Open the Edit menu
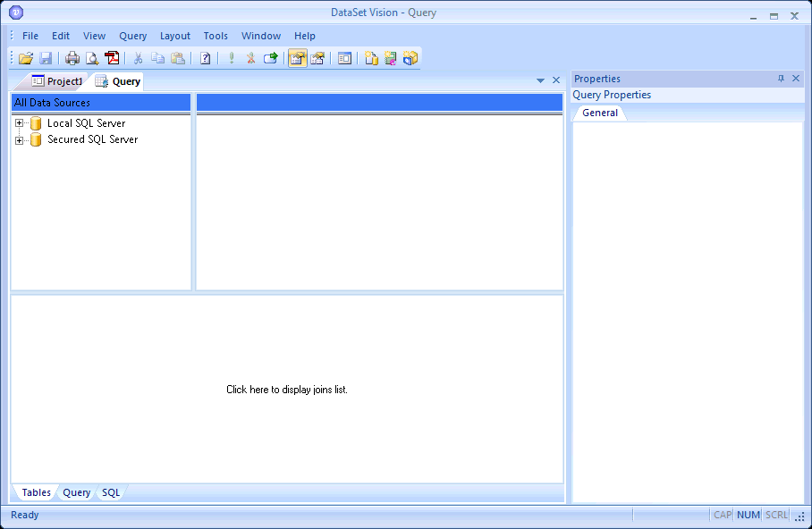The height and width of the screenshot is (529, 812). pos(61,36)
